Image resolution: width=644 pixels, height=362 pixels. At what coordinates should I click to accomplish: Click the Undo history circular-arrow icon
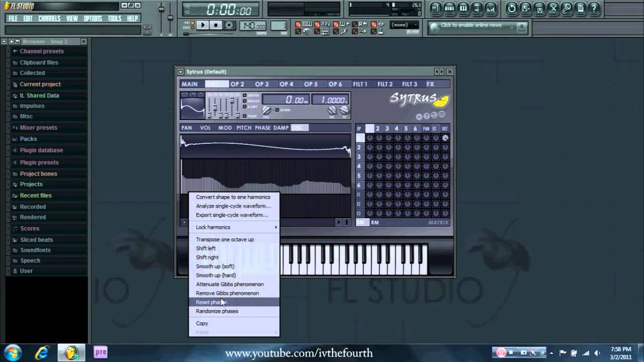512,8
